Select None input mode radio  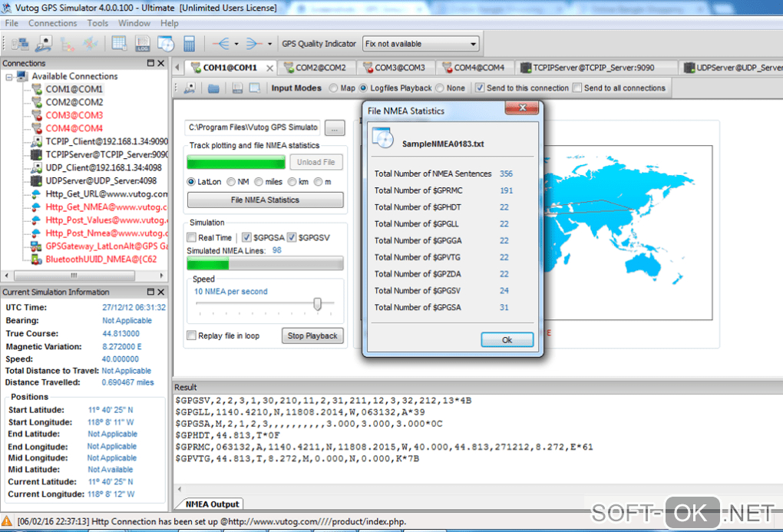439,88
